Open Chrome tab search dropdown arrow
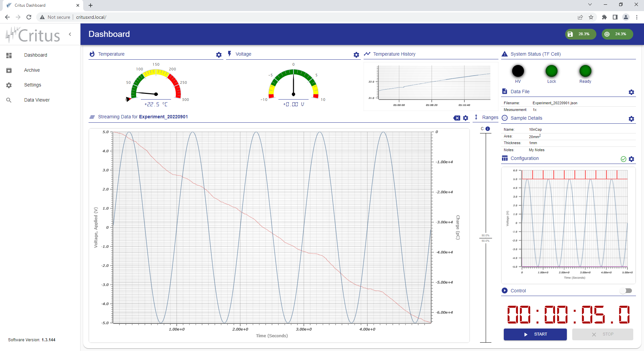Viewport: 644px width, 351px height. pyautogui.click(x=590, y=5)
